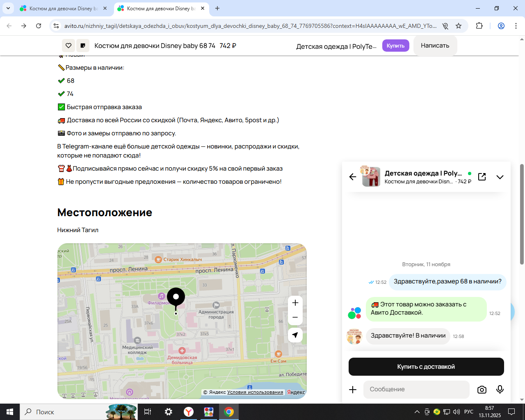This screenshot has width=525, height=420.
Task: Open chat in new window icon
Action: point(482,177)
